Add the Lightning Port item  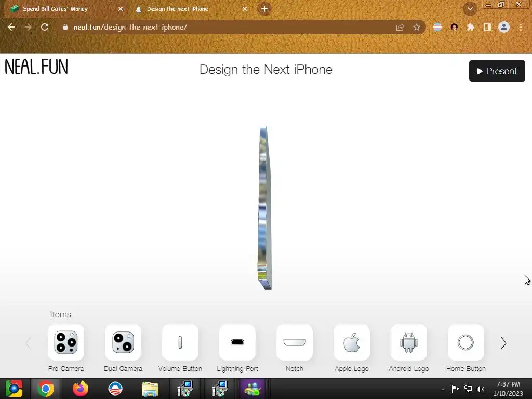click(237, 342)
